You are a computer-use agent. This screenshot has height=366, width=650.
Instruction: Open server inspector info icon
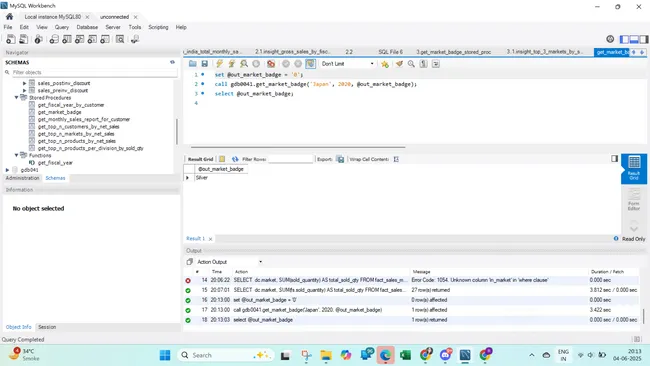pyautogui.click(x=39, y=39)
